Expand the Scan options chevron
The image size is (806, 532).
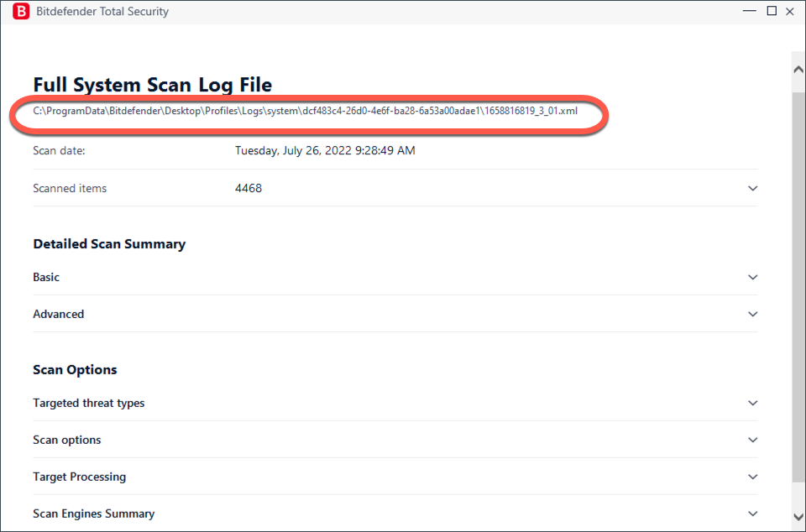[752, 440]
